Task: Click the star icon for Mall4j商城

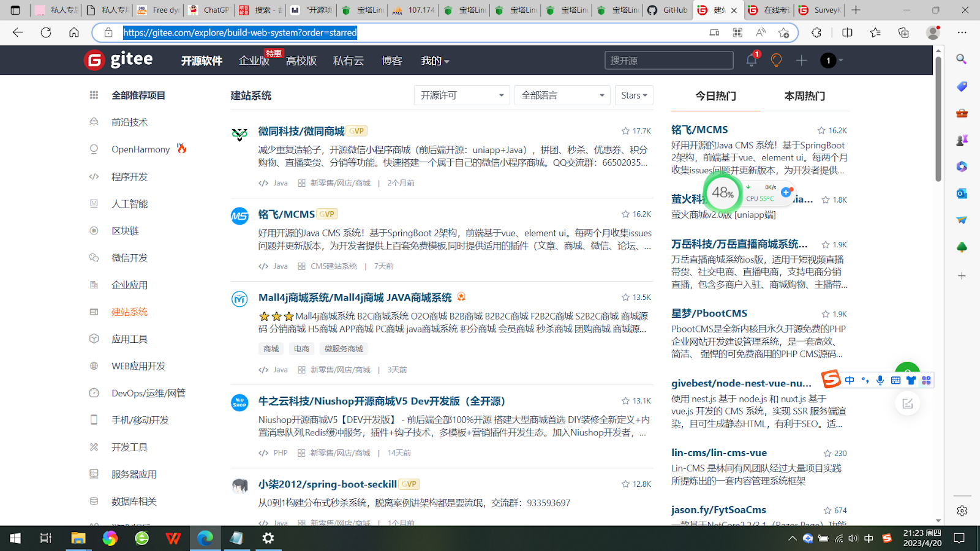Action: tap(625, 298)
